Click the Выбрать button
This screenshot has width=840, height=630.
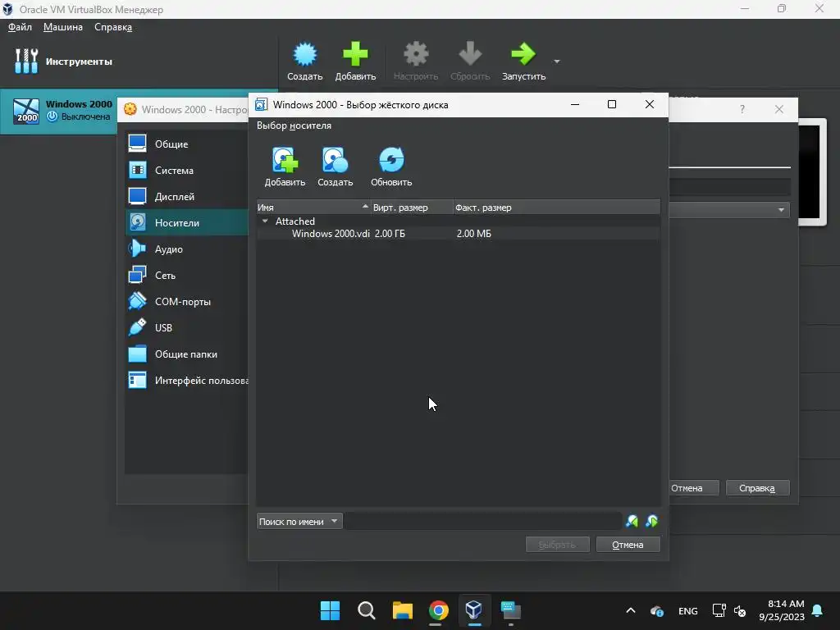pos(557,545)
